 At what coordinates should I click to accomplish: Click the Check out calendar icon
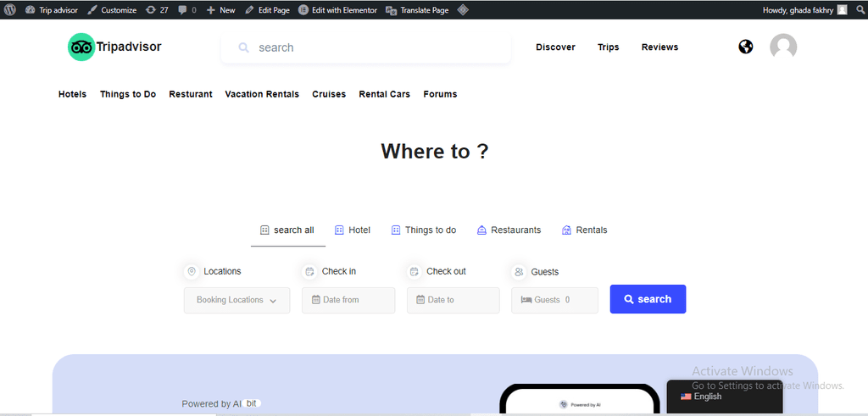[x=415, y=272]
